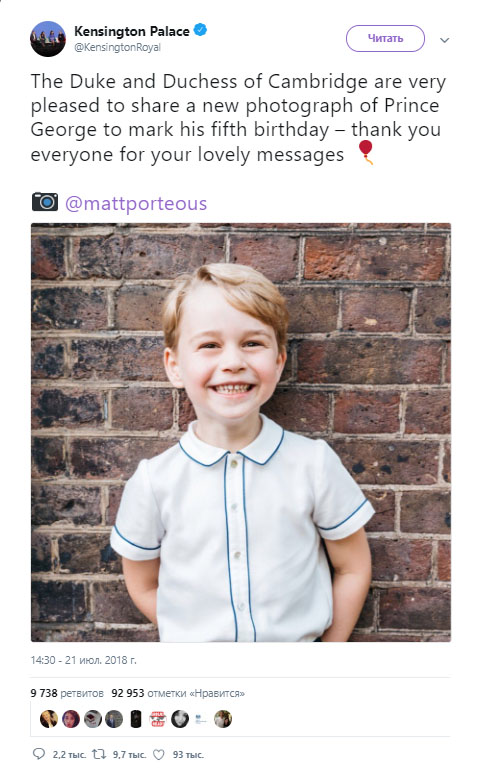Open the Prince George photo
The image size is (477, 774).
click(241, 432)
